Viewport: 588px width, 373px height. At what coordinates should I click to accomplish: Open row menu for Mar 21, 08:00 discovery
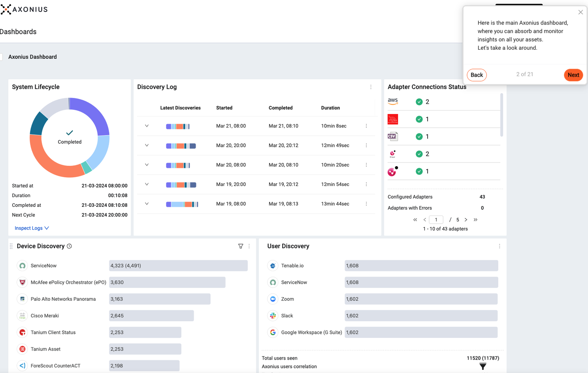coord(366,126)
